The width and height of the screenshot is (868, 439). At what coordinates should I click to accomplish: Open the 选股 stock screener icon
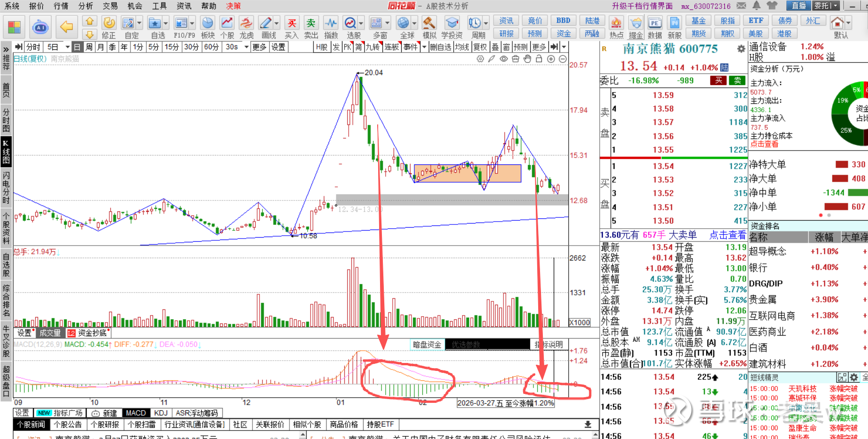[x=350, y=23]
